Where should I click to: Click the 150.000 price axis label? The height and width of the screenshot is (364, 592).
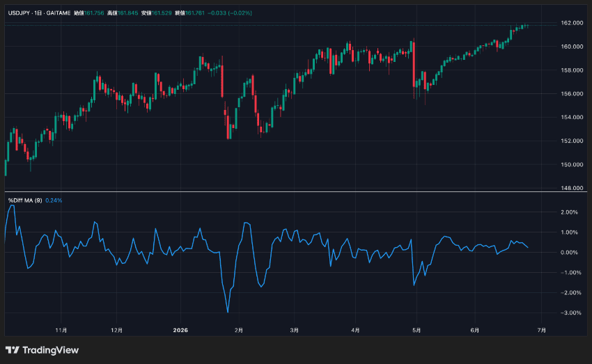pyautogui.click(x=572, y=164)
